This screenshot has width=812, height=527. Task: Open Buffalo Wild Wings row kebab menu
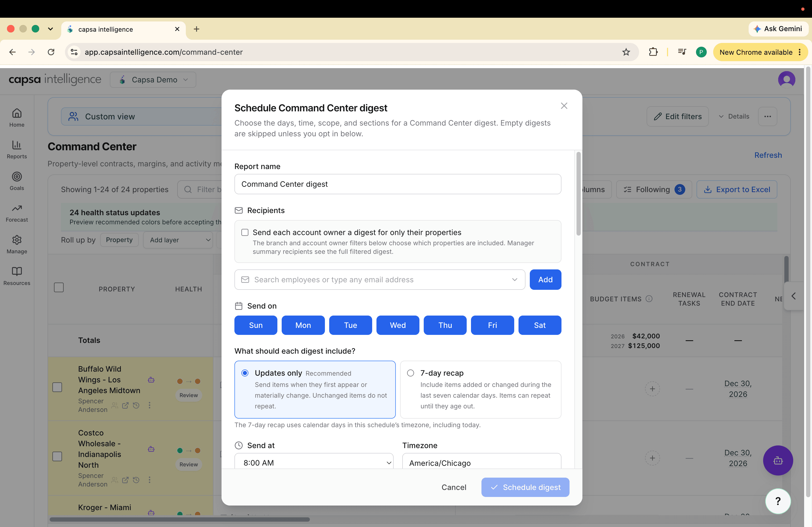click(x=150, y=405)
